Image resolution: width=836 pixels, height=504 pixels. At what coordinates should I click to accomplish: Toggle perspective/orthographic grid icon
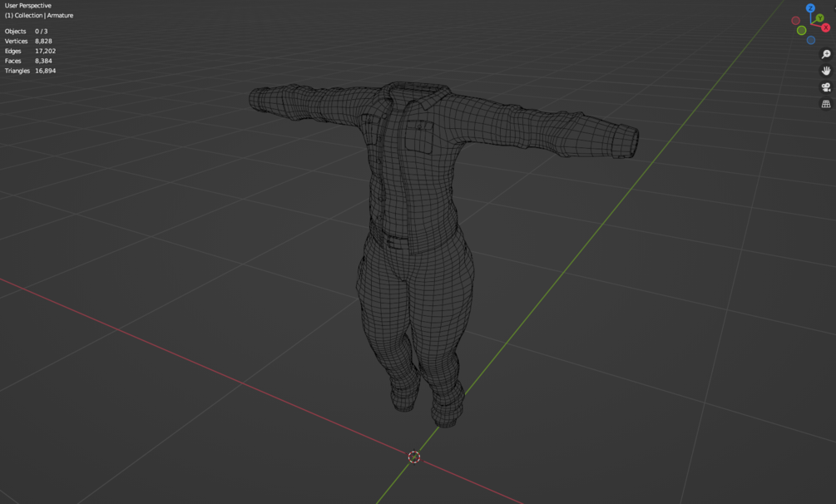point(826,103)
